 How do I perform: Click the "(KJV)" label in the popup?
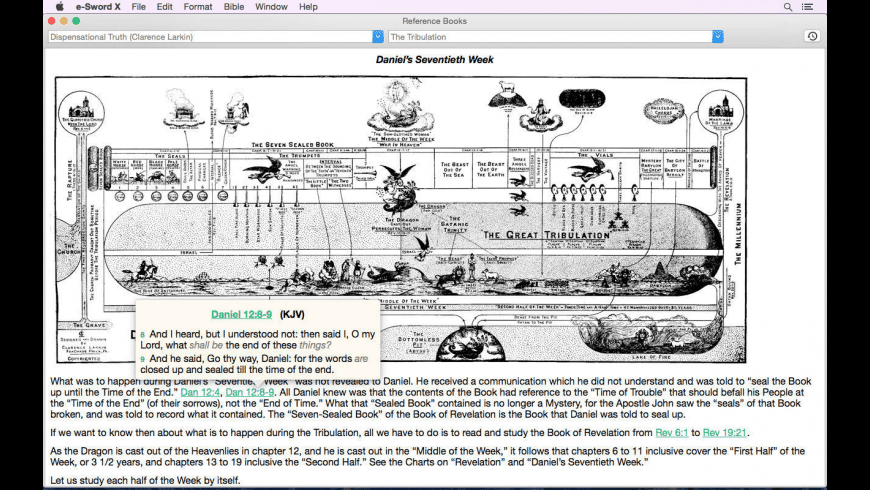(292, 315)
